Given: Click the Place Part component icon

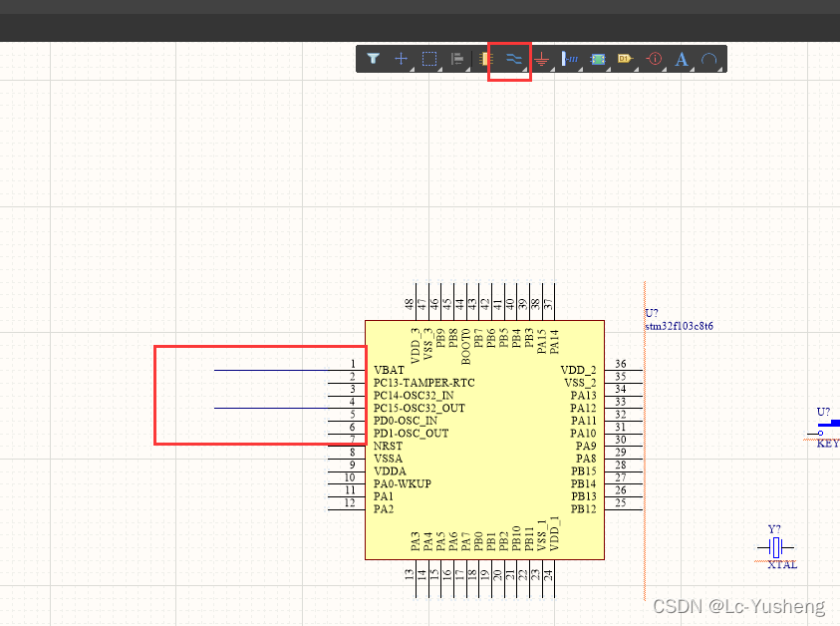Looking at the screenshot, I should pos(485,59).
